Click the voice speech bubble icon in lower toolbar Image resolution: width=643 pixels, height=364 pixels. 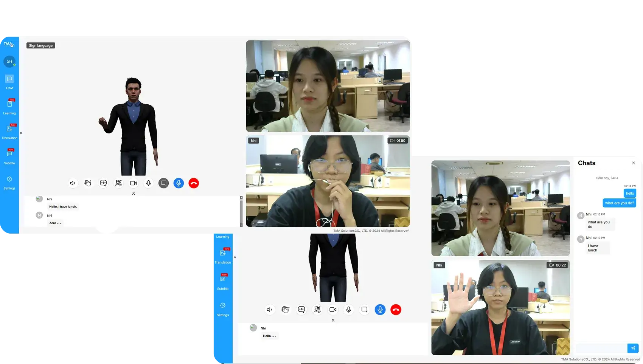[x=301, y=310]
